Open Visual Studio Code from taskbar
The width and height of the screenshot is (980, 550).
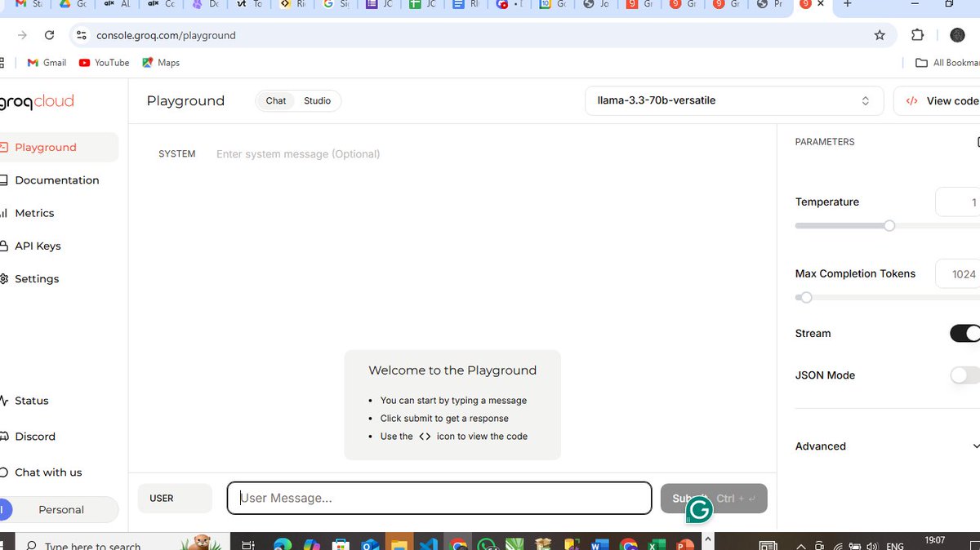click(x=428, y=544)
